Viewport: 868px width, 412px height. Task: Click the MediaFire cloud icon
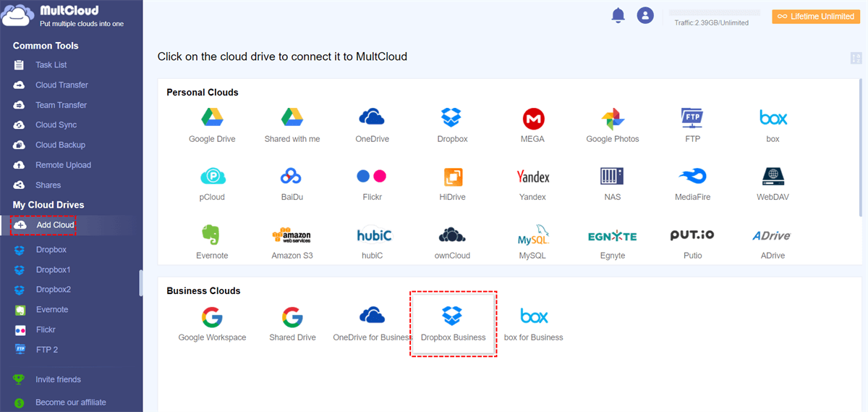tap(692, 176)
